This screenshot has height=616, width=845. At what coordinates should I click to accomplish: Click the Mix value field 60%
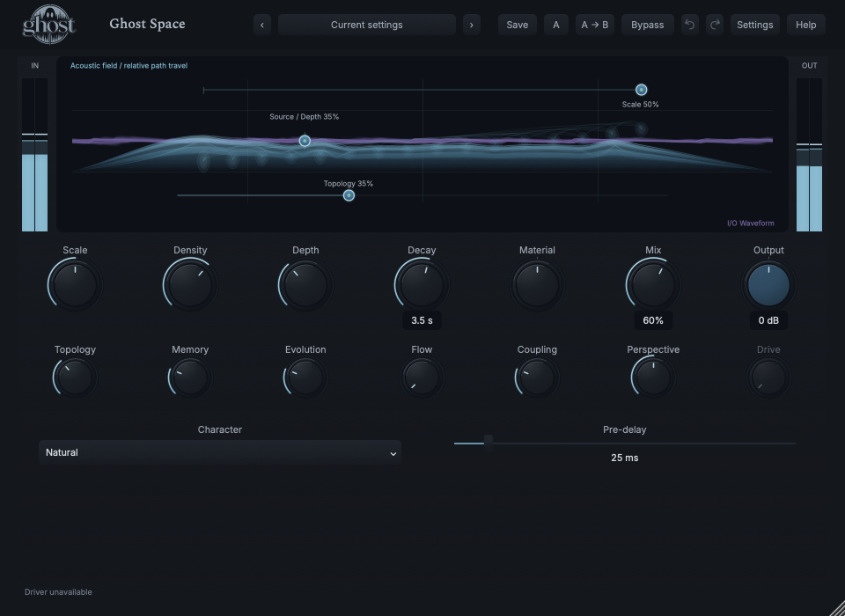652,320
